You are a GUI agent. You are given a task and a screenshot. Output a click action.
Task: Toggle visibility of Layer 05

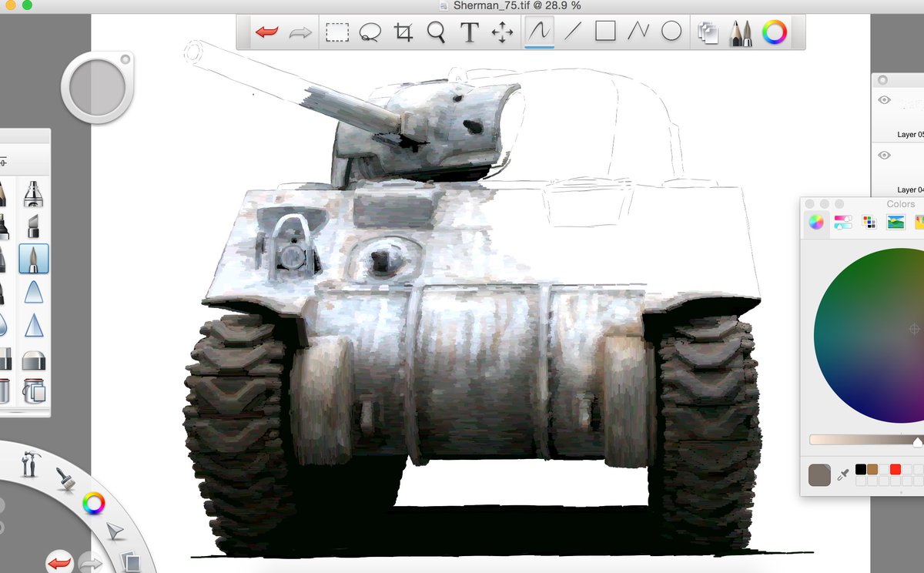[x=884, y=100]
